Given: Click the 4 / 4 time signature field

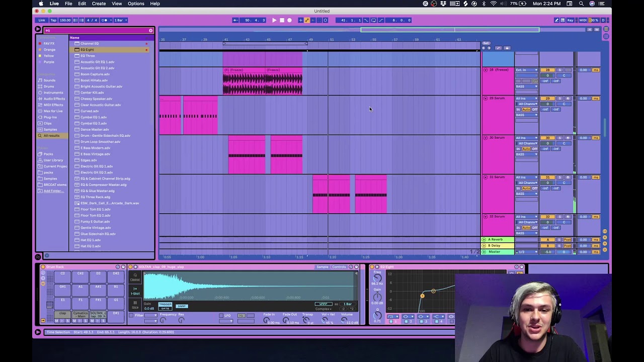Looking at the screenshot, I should (92, 20).
